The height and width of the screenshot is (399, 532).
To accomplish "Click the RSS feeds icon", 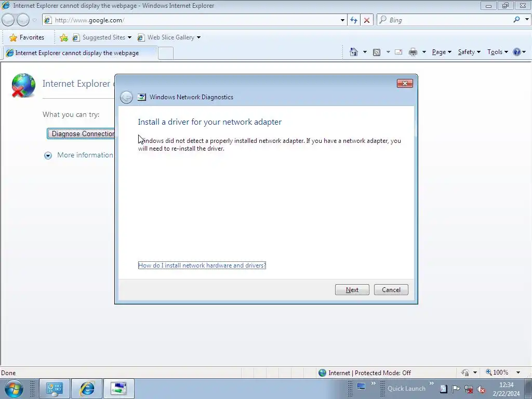I will 377,52.
